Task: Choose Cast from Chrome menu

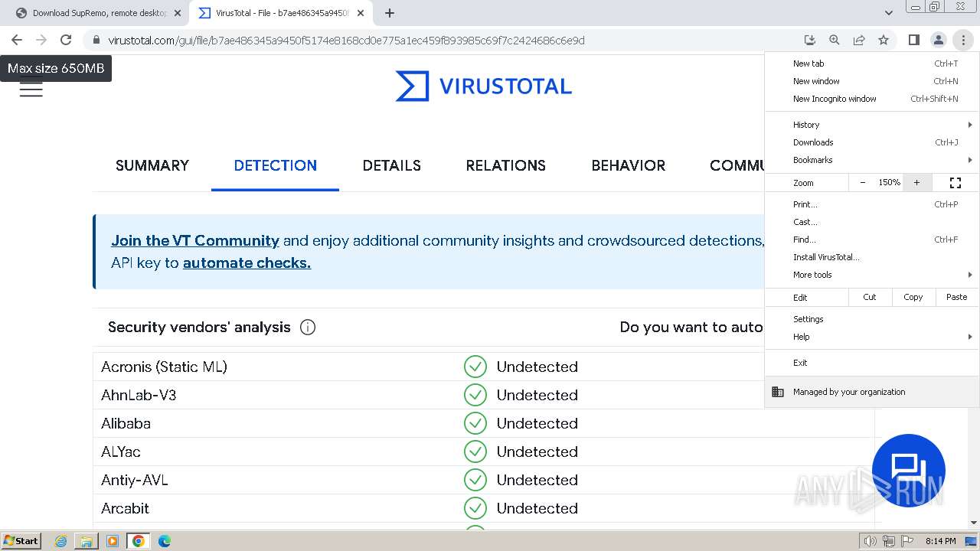Action: pos(872,222)
